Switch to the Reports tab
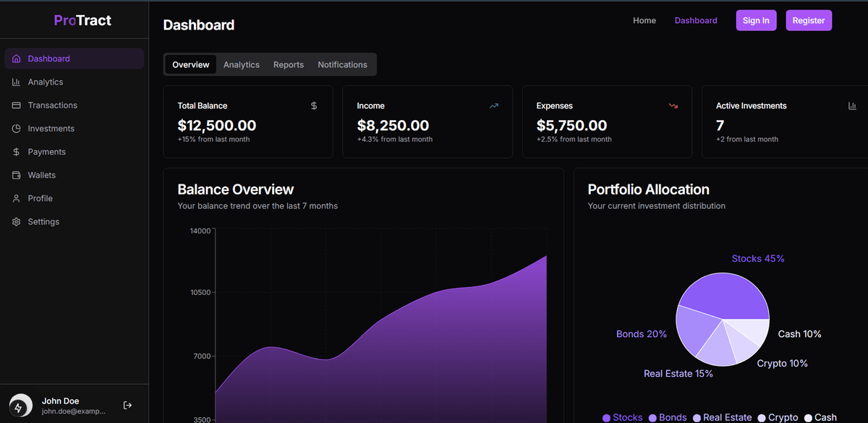868x423 pixels. (288, 64)
